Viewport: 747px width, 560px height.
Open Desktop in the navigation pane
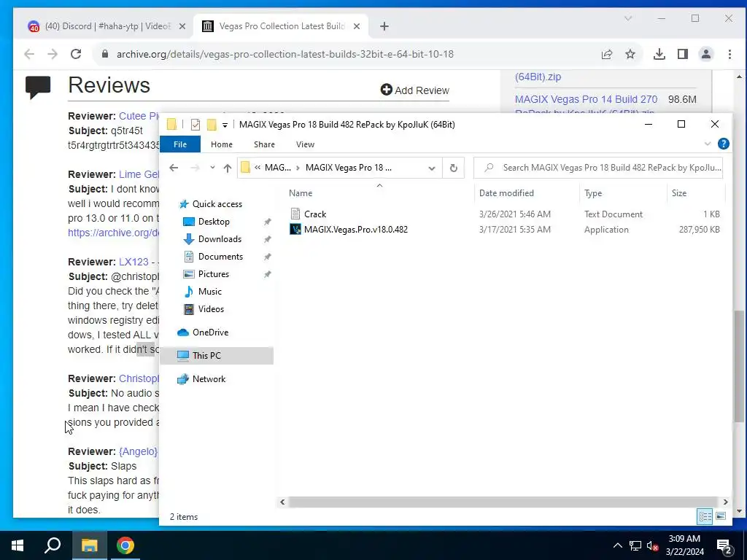click(214, 222)
